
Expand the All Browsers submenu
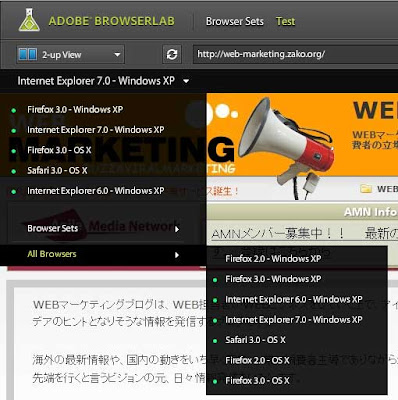point(103,254)
